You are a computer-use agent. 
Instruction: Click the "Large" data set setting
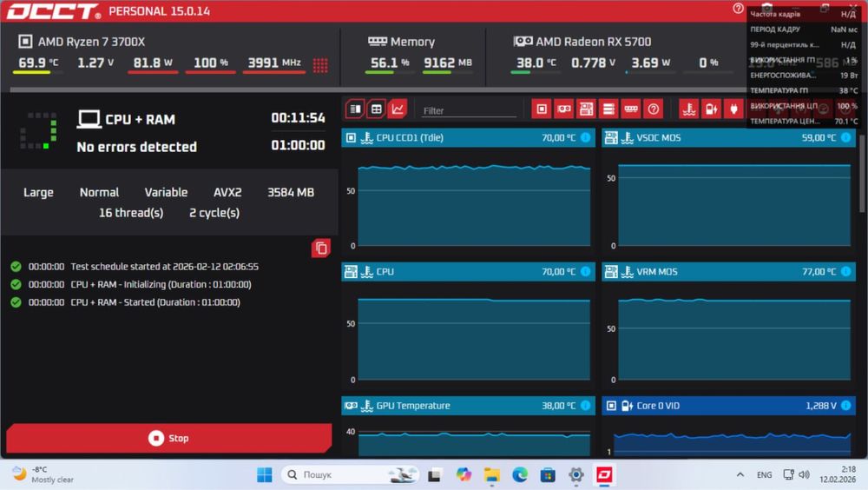tap(38, 192)
